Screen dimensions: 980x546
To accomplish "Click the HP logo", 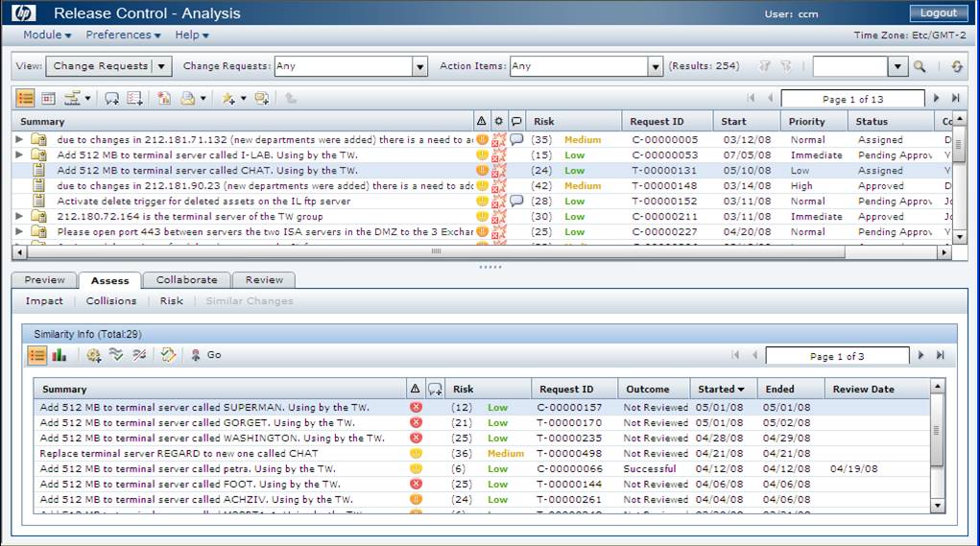I will click(x=24, y=12).
